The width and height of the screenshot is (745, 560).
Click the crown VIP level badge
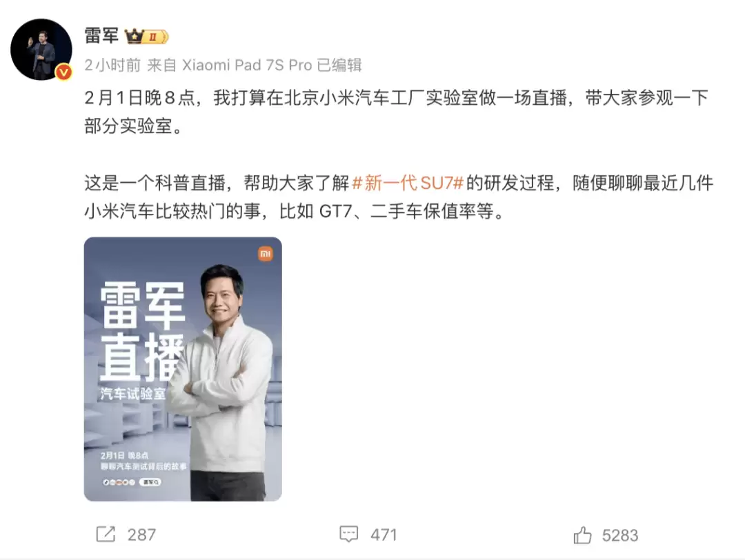click(x=146, y=37)
